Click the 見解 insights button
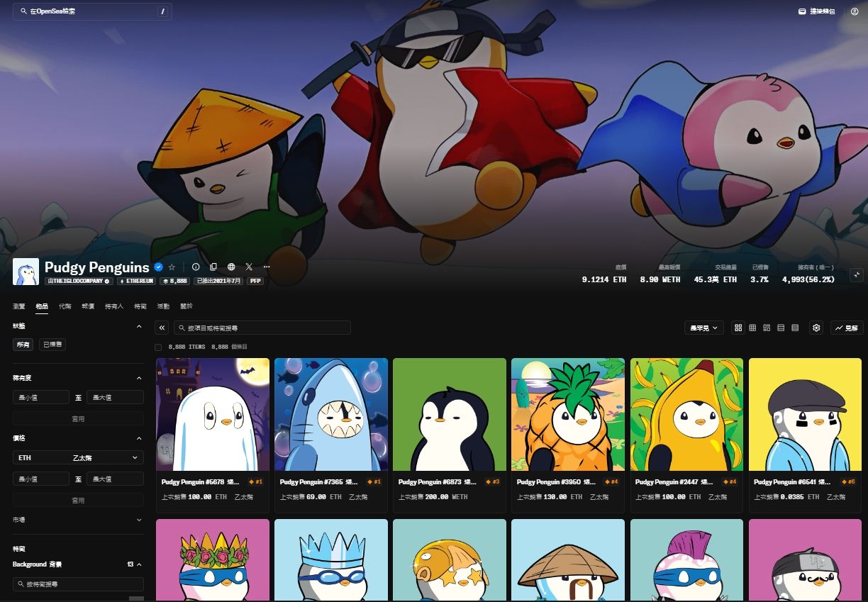Image resolution: width=868 pixels, height=602 pixels. [847, 328]
